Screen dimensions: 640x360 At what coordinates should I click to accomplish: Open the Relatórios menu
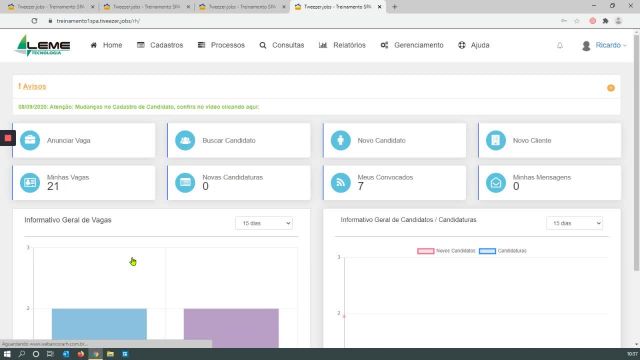click(342, 45)
